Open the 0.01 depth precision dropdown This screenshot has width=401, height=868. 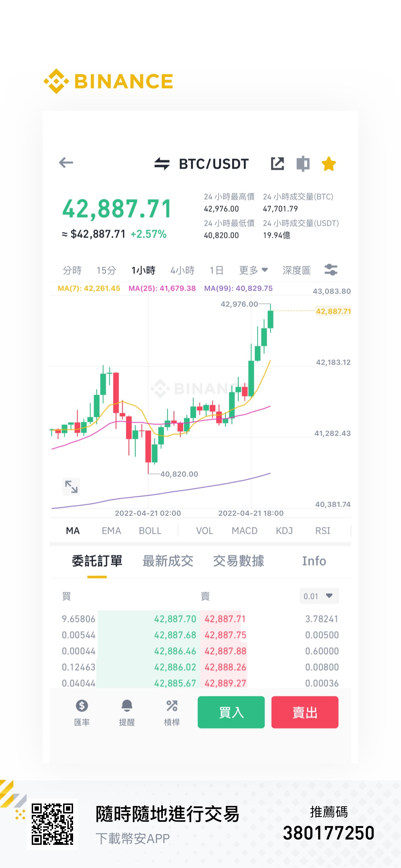[319, 596]
